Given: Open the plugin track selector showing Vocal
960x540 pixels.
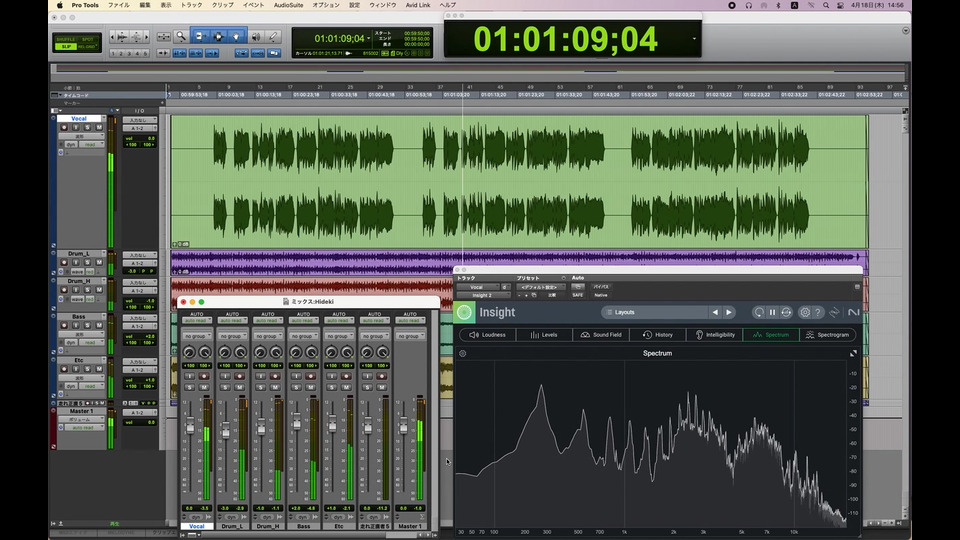Looking at the screenshot, I should tap(478, 287).
